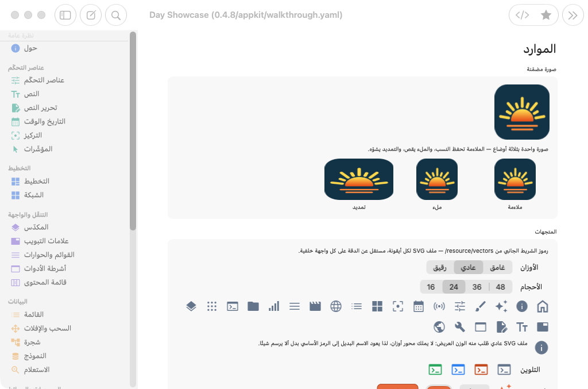Viewport: 588px width, 389px height.
Task: Click the three-lines menu vector icon
Action: pyautogui.click(x=295, y=306)
